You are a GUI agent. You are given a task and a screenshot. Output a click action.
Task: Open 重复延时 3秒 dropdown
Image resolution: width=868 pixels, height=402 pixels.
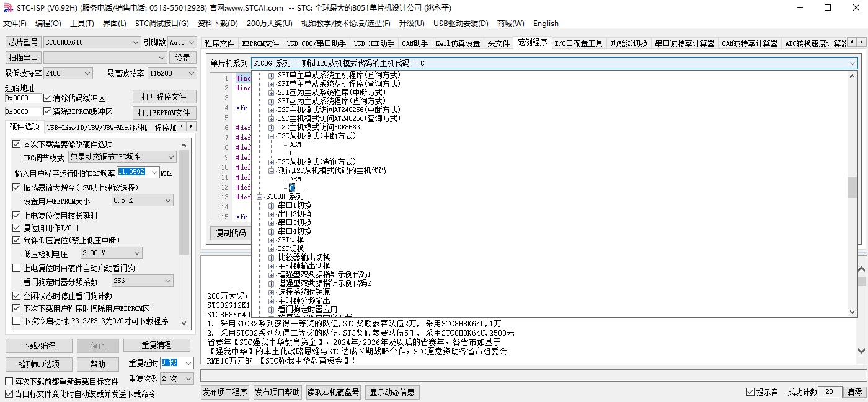click(x=188, y=363)
